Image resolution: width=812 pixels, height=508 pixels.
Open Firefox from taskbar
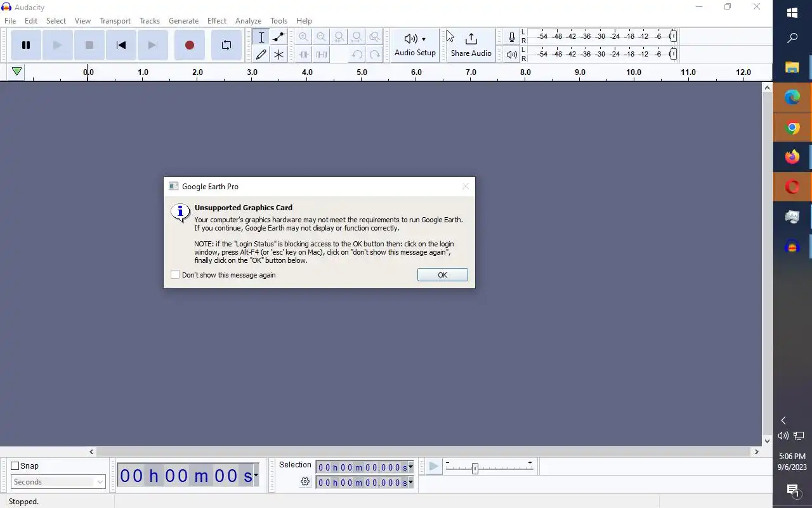click(792, 157)
